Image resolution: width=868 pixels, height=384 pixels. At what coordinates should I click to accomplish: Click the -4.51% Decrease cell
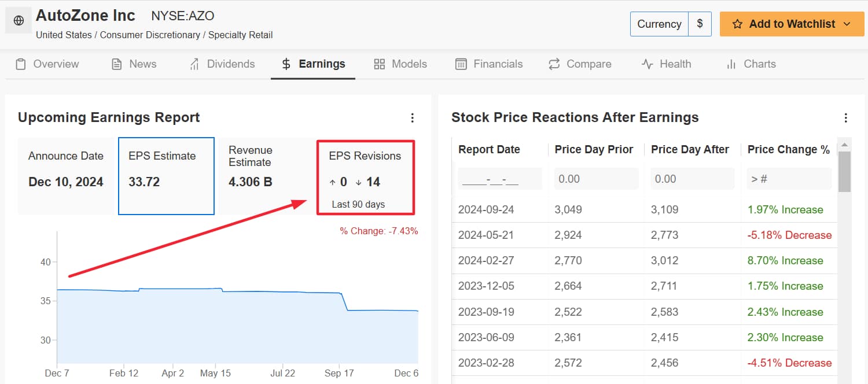pyautogui.click(x=789, y=363)
